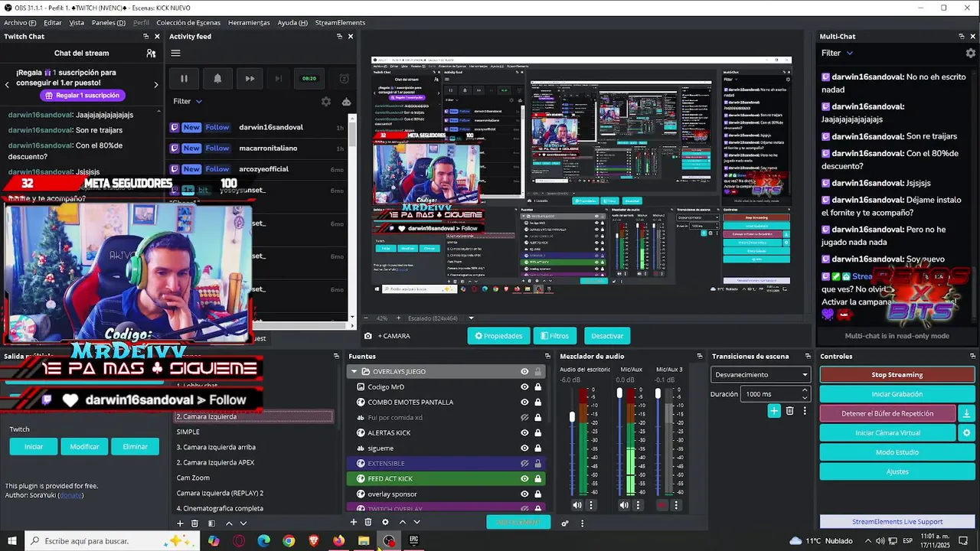Viewport: 980px width, 551px height.
Task: Open the source Filtros button
Action: click(554, 336)
